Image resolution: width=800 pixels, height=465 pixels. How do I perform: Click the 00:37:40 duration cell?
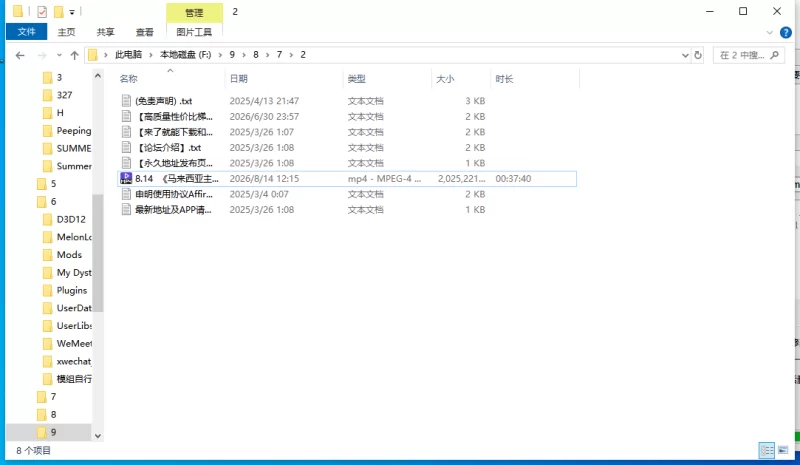pos(513,179)
